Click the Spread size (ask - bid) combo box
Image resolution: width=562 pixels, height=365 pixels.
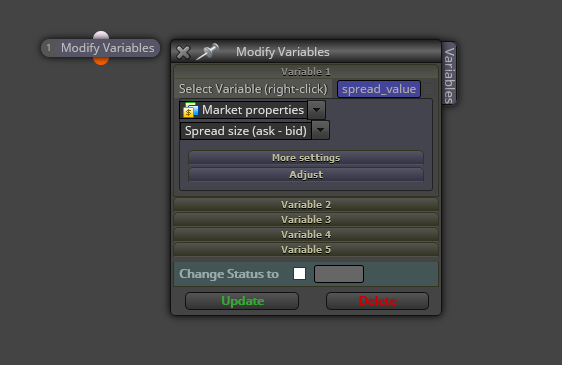(254, 131)
